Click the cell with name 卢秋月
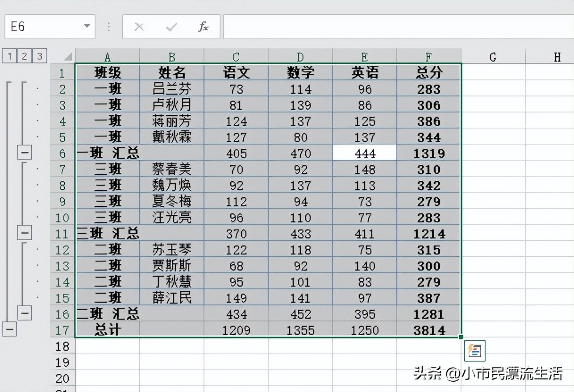Image resolution: width=574 pixels, height=392 pixels. click(x=172, y=105)
